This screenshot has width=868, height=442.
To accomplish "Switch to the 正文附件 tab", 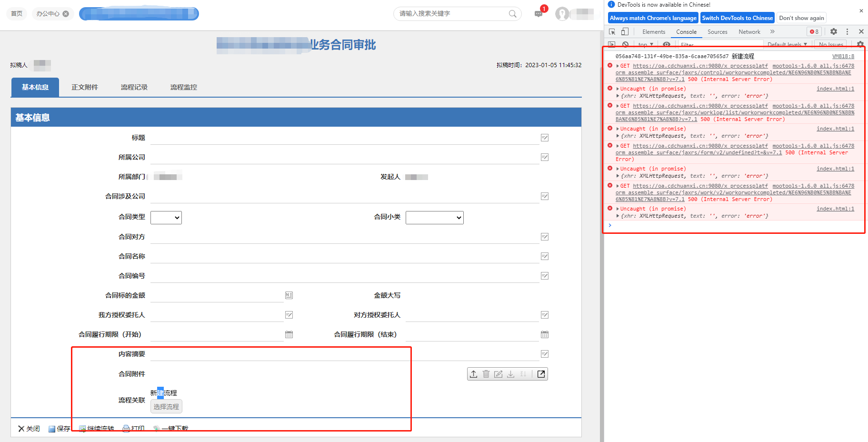I will pos(85,87).
